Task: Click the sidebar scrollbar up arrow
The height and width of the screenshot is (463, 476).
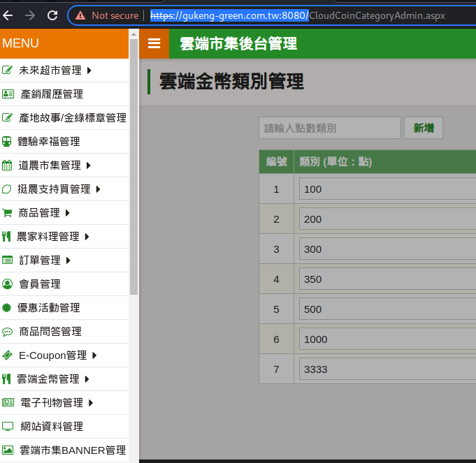Action: [x=134, y=34]
